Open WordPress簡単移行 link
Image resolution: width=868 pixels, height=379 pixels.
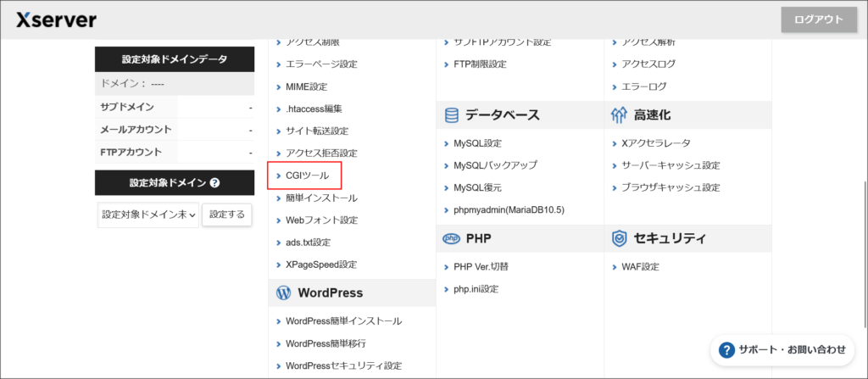coord(325,343)
